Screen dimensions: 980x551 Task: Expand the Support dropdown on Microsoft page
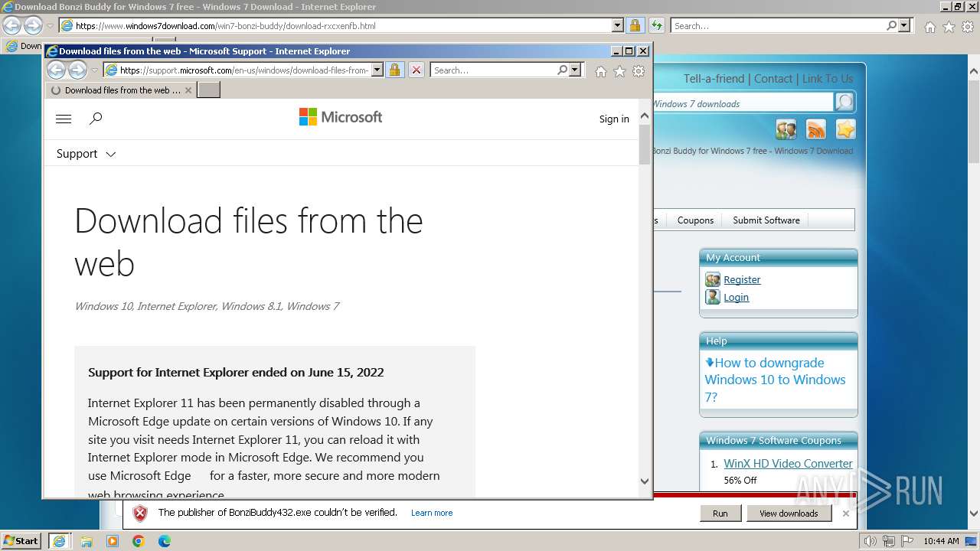(86, 154)
